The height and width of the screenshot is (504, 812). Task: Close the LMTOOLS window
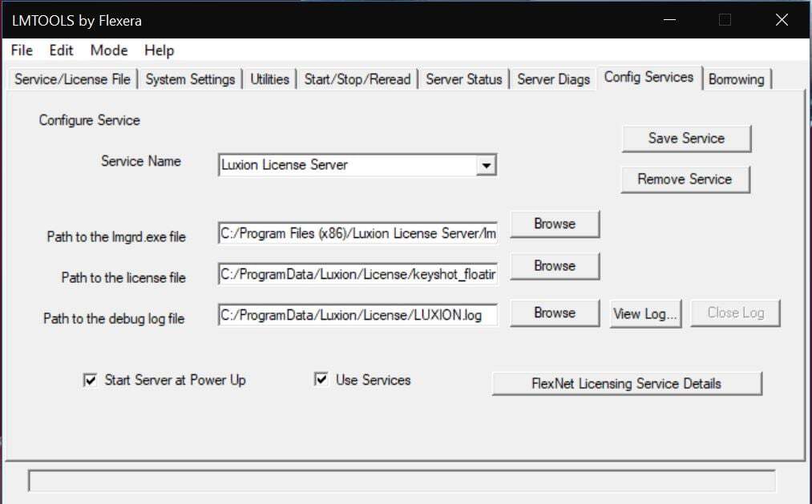[782, 20]
